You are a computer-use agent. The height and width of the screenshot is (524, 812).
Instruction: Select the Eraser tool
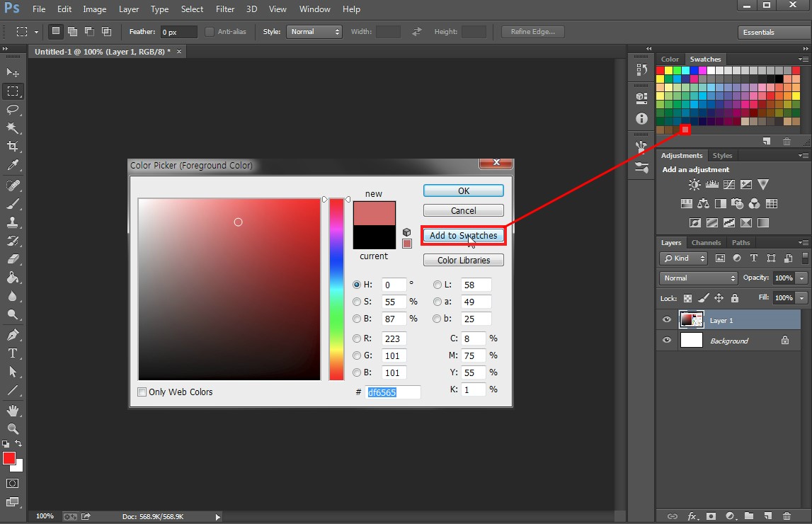[x=13, y=259]
